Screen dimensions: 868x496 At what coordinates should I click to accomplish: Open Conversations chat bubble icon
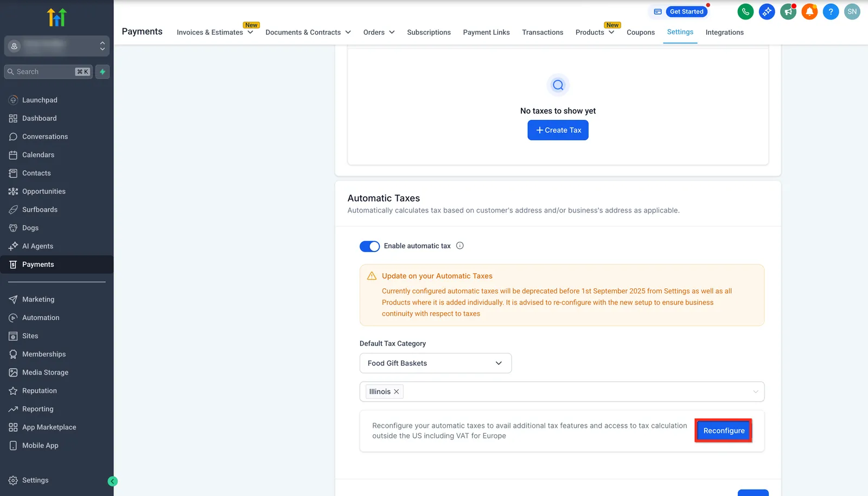(13, 137)
